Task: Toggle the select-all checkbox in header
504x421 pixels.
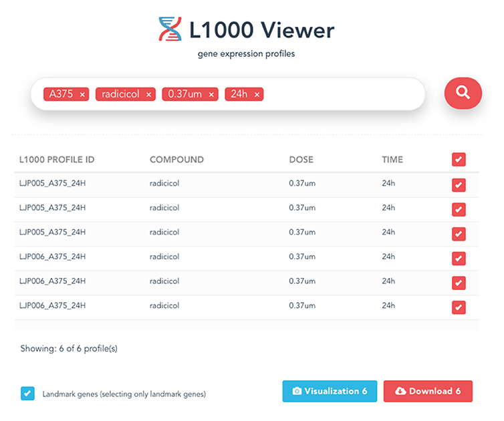Action: pyautogui.click(x=459, y=160)
